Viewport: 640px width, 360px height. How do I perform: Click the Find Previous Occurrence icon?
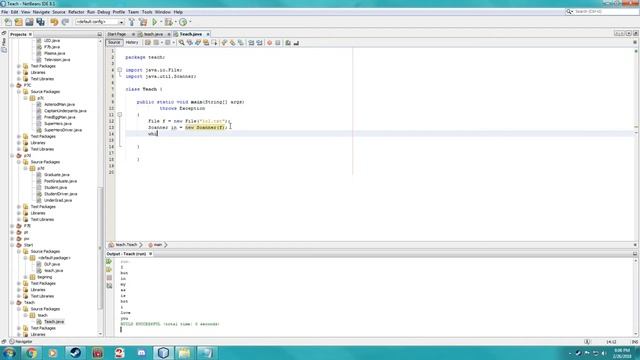pos(189,42)
